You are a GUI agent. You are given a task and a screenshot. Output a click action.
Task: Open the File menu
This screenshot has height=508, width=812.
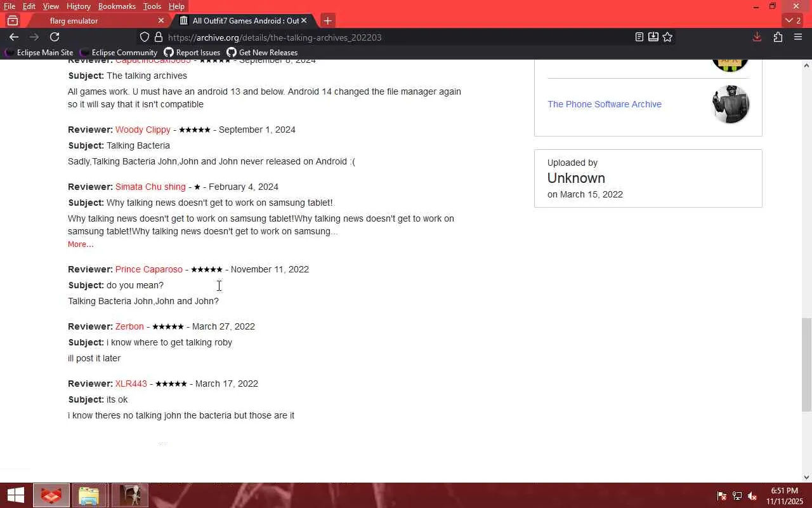click(x=10, y=6)
